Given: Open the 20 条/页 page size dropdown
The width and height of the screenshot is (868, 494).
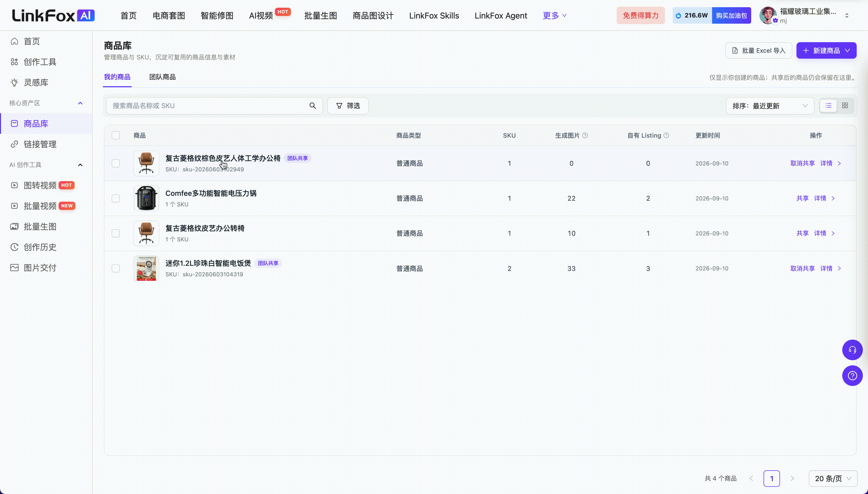Looking at the screenshot, I should point(833,478).
